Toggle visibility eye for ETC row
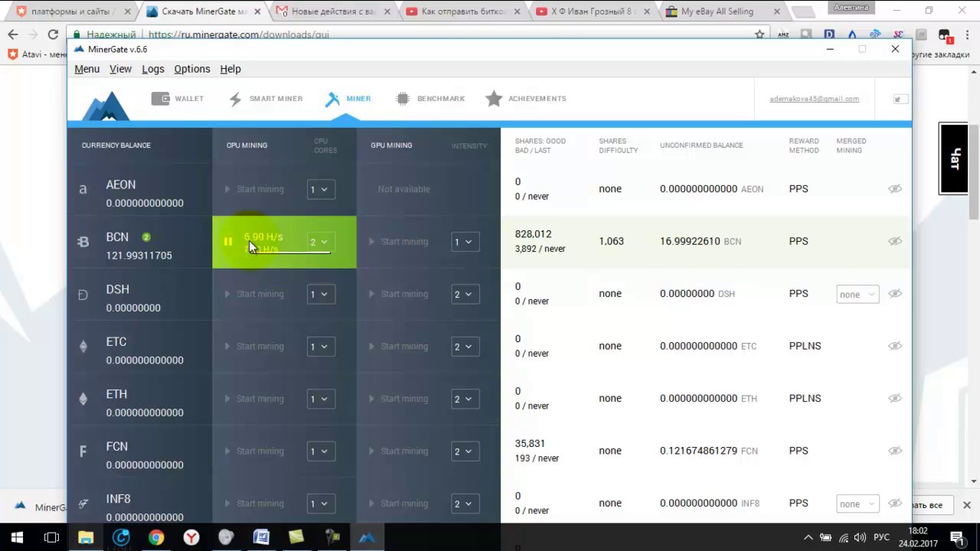Viewport: 980px width, 551px height. pyautogui.click(x=895, y=346)
